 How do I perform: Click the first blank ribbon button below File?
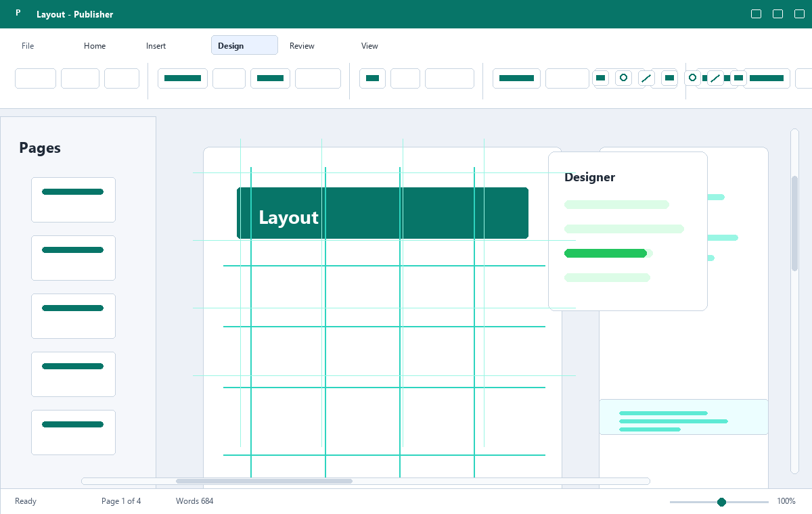pos(35,78)
